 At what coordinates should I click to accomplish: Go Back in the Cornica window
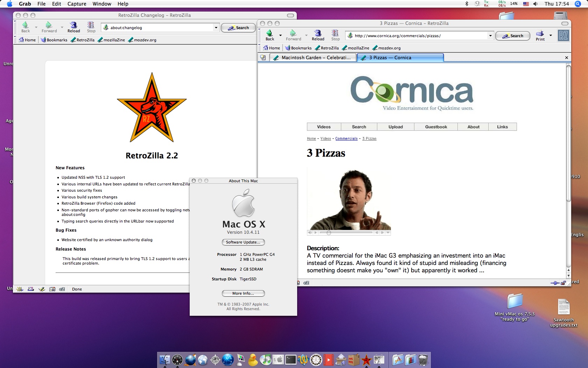[270, 35]
